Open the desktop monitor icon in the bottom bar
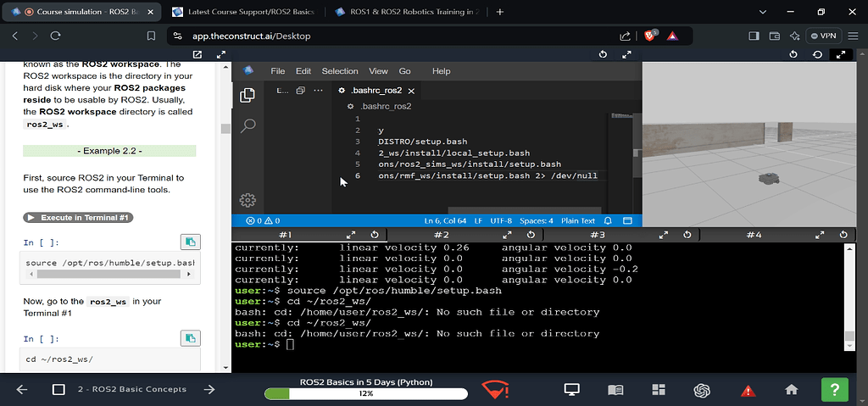 (x=571, y=390)
